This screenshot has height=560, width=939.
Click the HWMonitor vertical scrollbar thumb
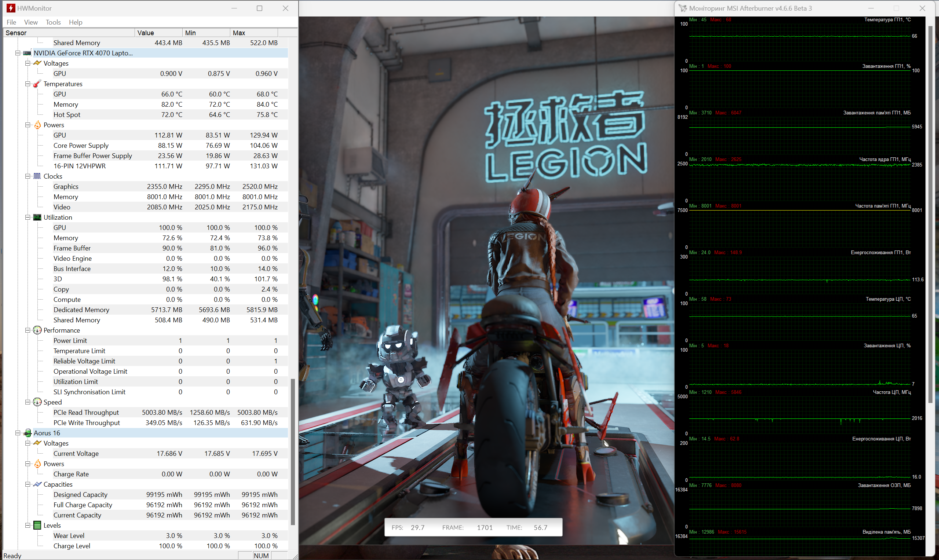[292, 452]
